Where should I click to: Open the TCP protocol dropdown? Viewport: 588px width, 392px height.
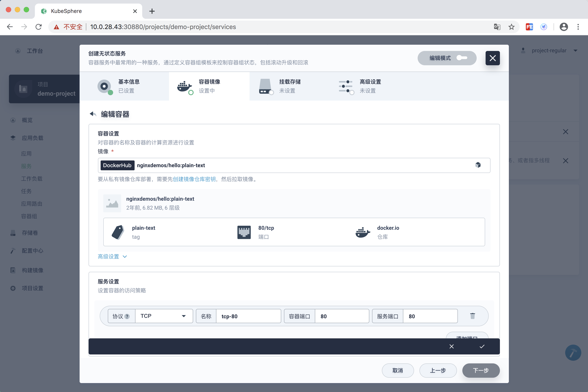tap(164, 316)
